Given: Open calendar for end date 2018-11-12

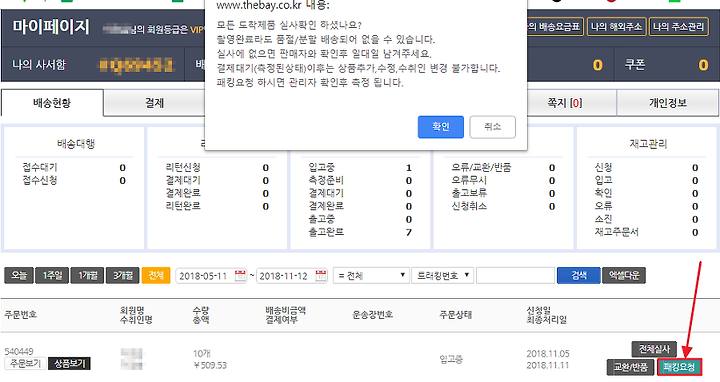Looking at the screenshot, I should pos(321,276).
